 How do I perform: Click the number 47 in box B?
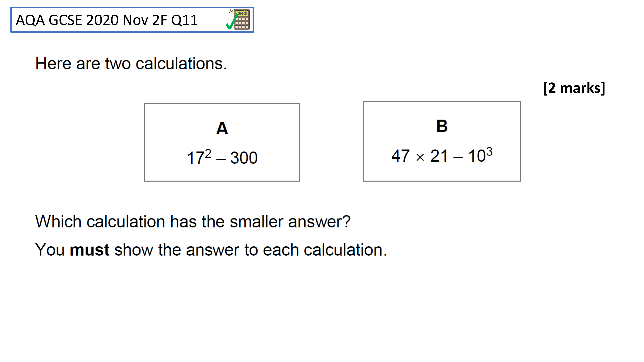pos(400,156)
